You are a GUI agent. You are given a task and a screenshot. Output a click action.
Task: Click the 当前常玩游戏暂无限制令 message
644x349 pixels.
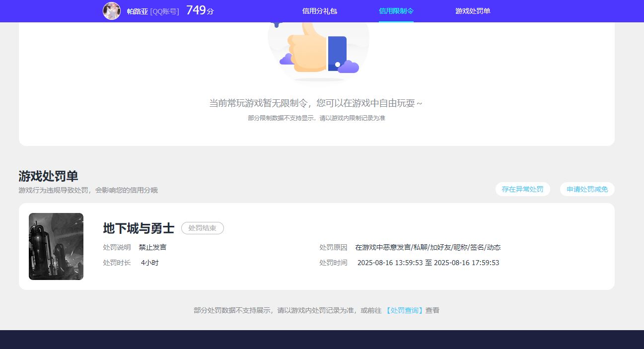[x=316, y=103]
